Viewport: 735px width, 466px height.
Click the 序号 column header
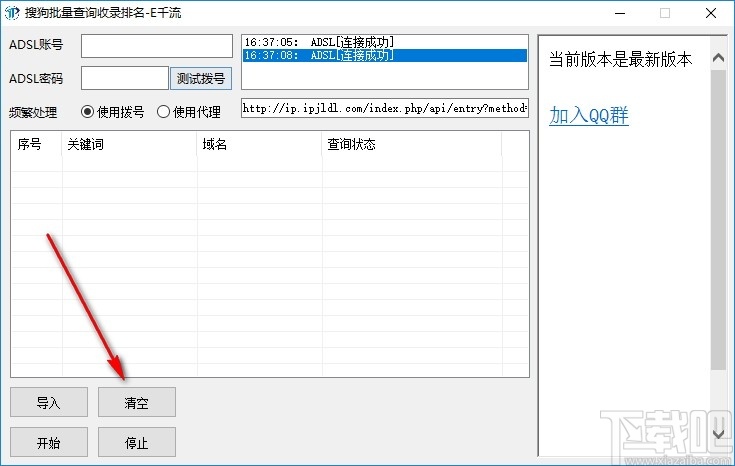[x=36, y=144]
